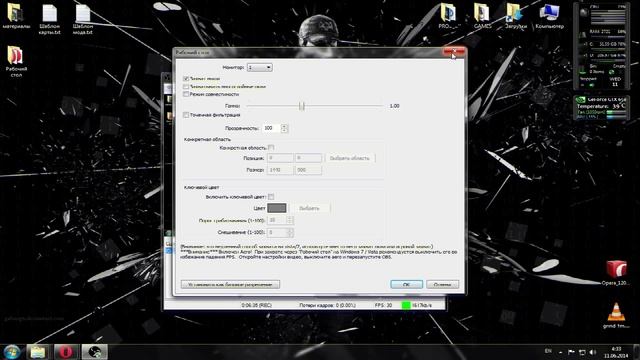
Task: Check the Включить ключевой цвет checkbox
Action: [x=271, y=197]
